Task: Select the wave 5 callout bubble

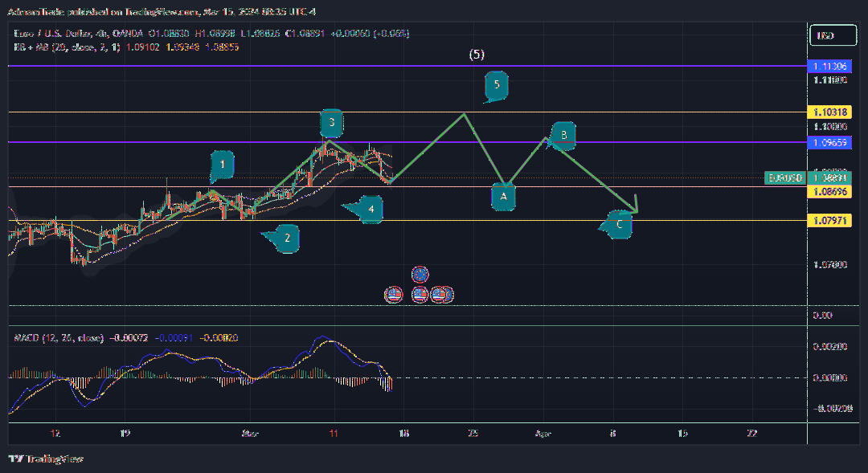Action: (x=497, y=86)
